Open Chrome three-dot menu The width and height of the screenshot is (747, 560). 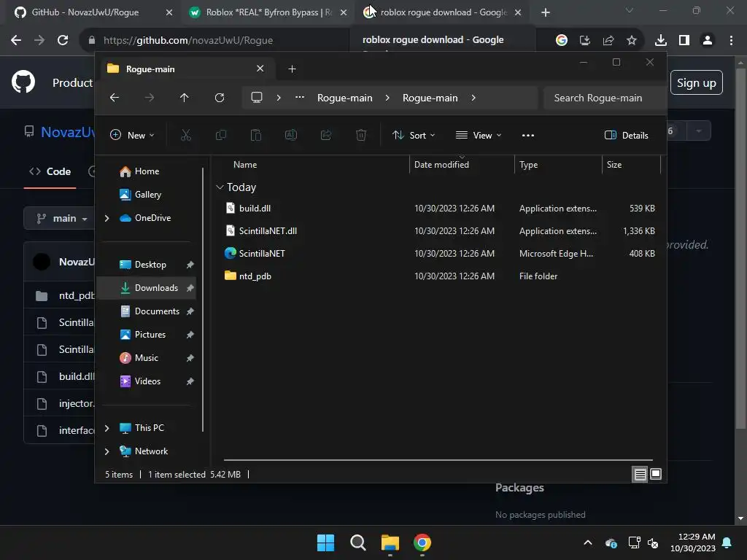(x=731, y=41)
